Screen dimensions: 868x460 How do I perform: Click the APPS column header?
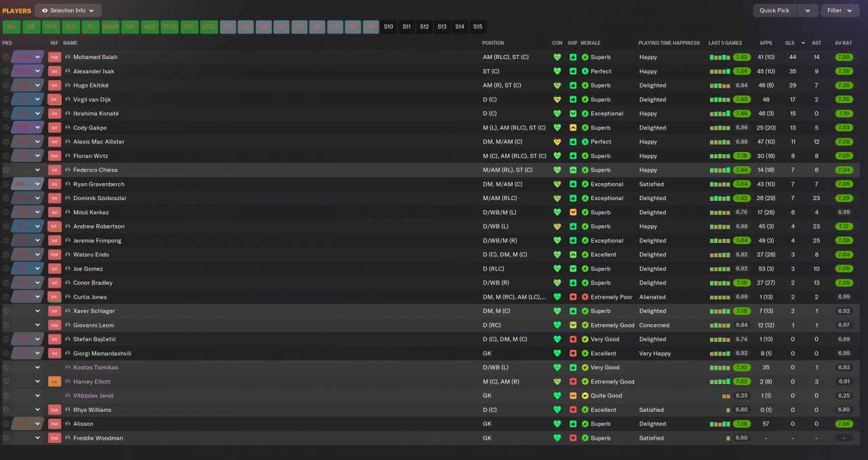click(x=766, y=43)
